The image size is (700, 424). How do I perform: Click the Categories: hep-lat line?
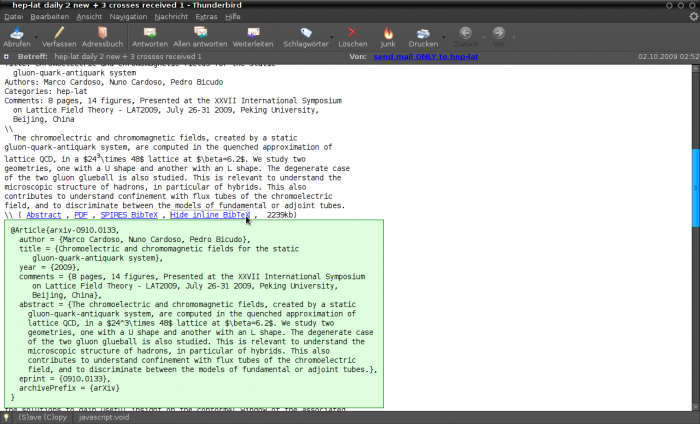point(46,91)
